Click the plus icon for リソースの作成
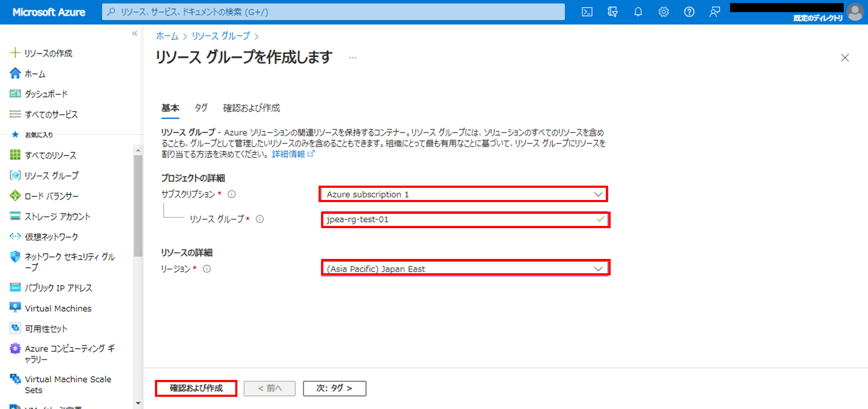The width and height of the screenshot is (868, 409). (x=15, y=53)
